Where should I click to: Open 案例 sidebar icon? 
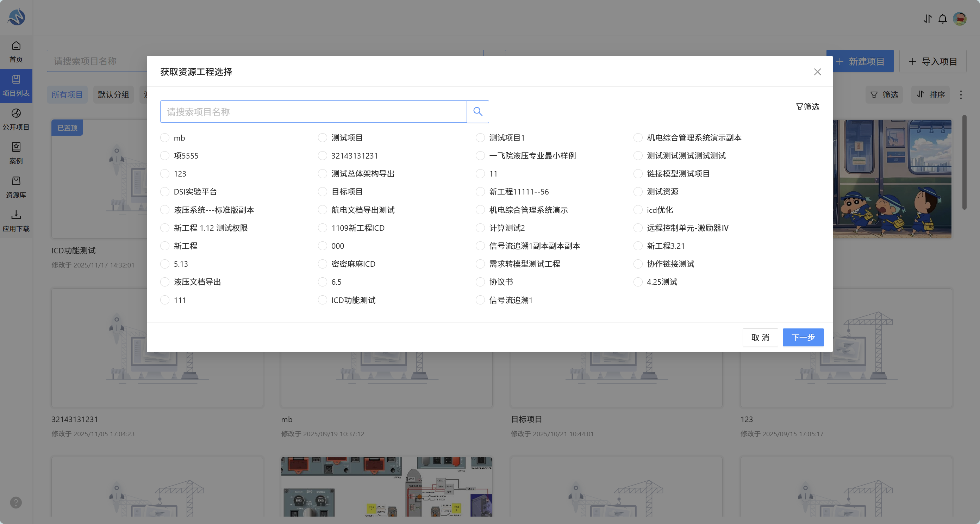pos(16,154)
